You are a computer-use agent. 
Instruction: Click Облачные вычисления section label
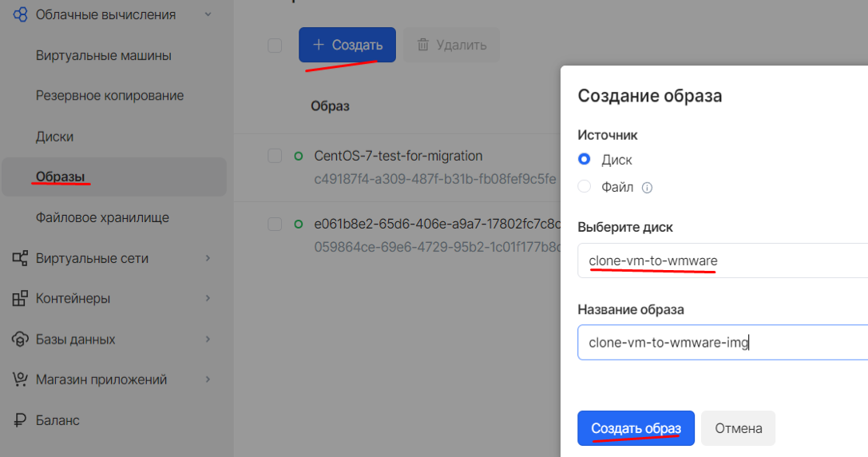105,14
